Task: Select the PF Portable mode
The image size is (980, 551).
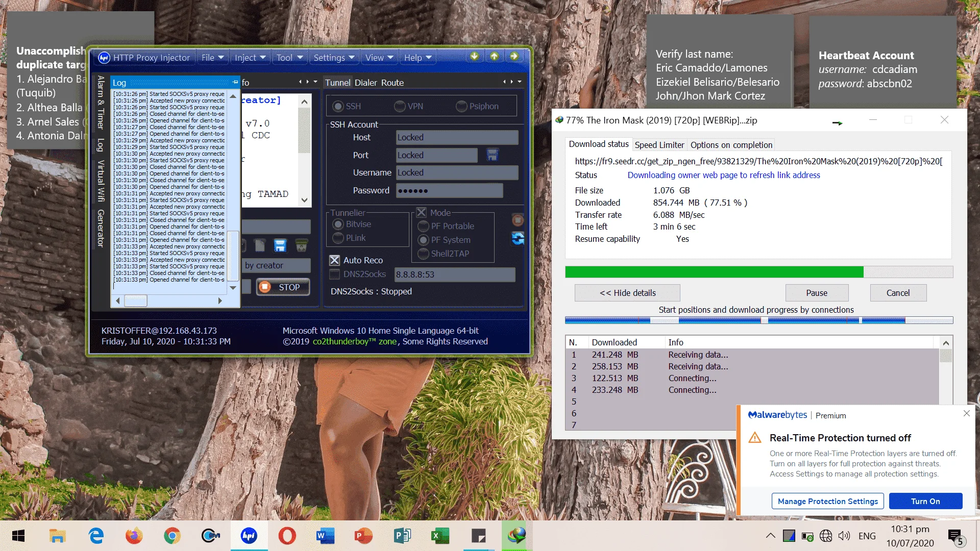Action: click(x=423, y=226)
